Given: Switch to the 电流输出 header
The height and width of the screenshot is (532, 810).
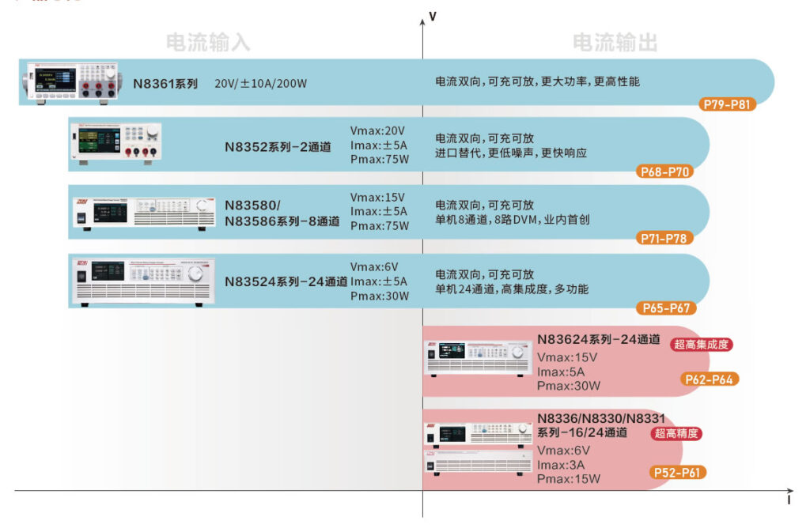Looking at the screenshot, I should pyautogui.click(x=615, y=43).
